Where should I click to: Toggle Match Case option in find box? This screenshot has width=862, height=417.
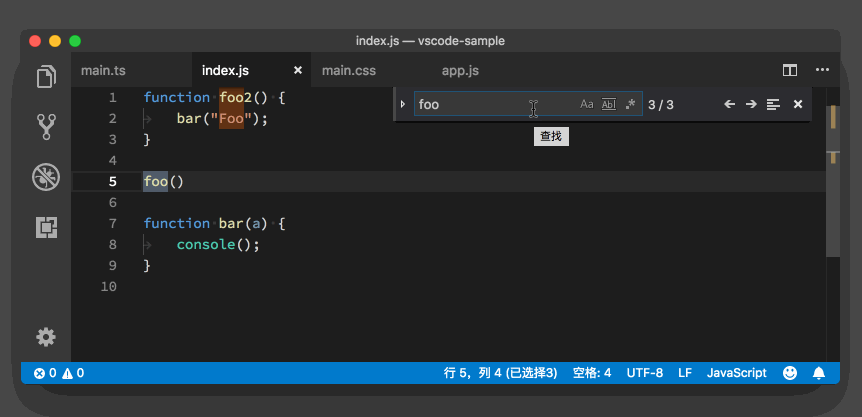pos(587,104)
